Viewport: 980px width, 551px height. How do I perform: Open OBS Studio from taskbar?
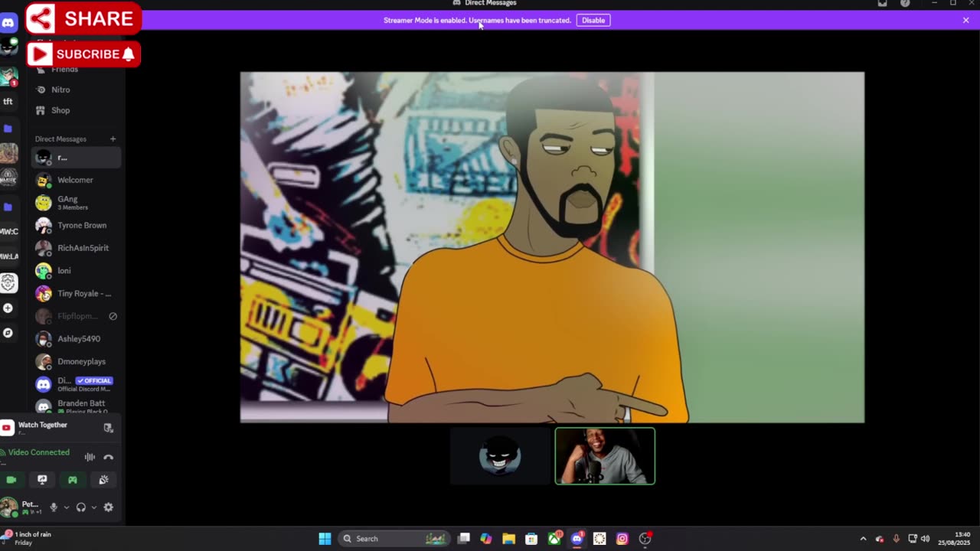click(x=645, y=539)
